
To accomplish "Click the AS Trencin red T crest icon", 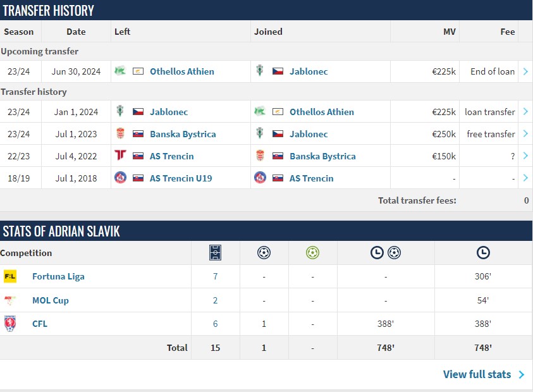I will point(120,155).
